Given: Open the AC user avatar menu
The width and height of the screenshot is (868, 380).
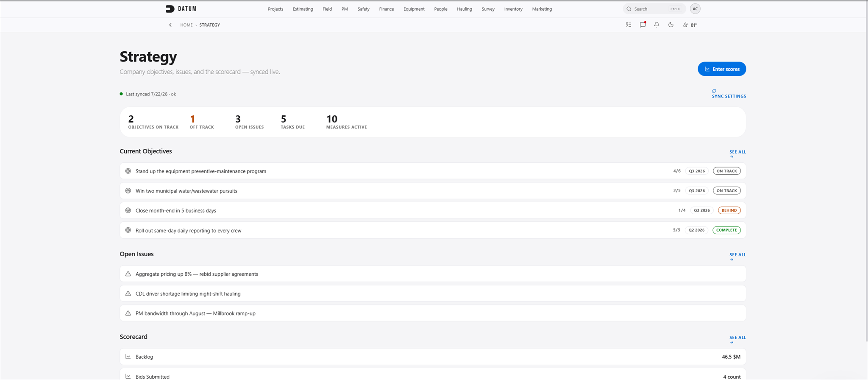Looking at the screenshot, I should (695, 9).
